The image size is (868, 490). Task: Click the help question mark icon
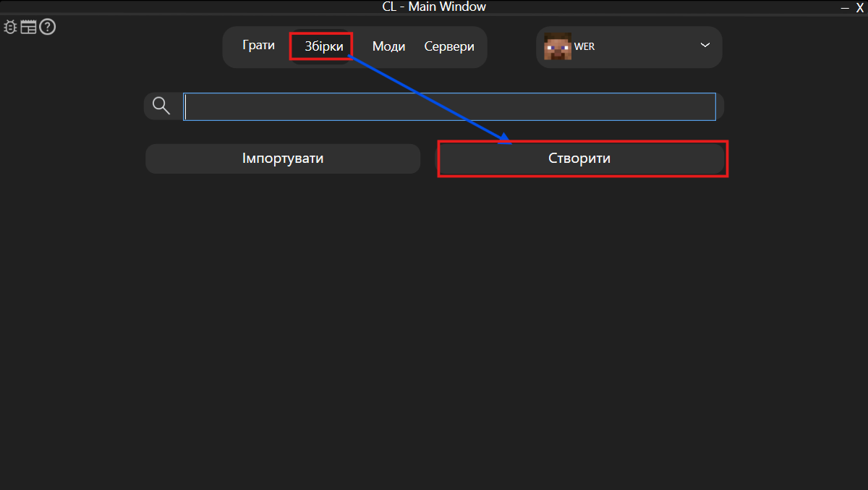48,28
